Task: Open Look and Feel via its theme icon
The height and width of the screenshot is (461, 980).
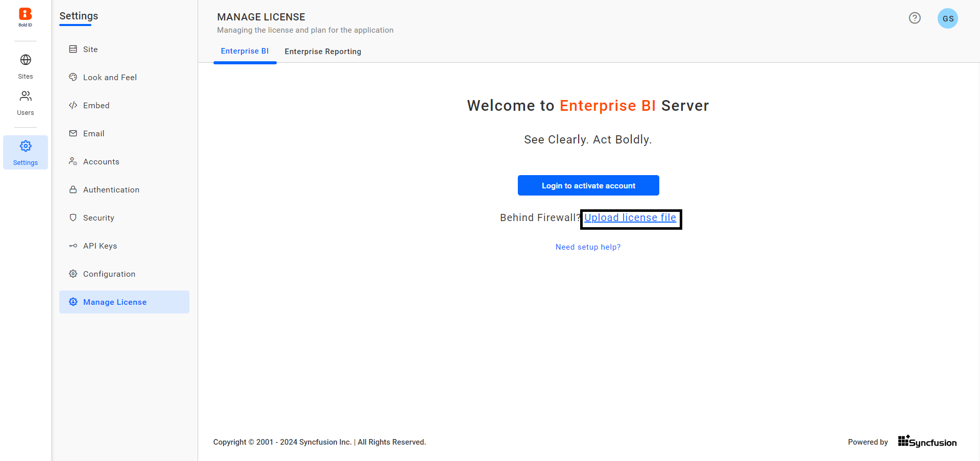Action: [x=74, y=77]
